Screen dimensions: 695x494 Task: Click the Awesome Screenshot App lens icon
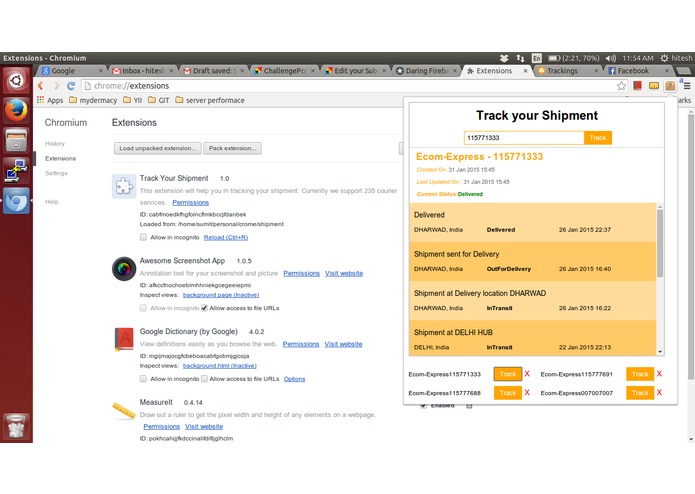click(124, 268)
